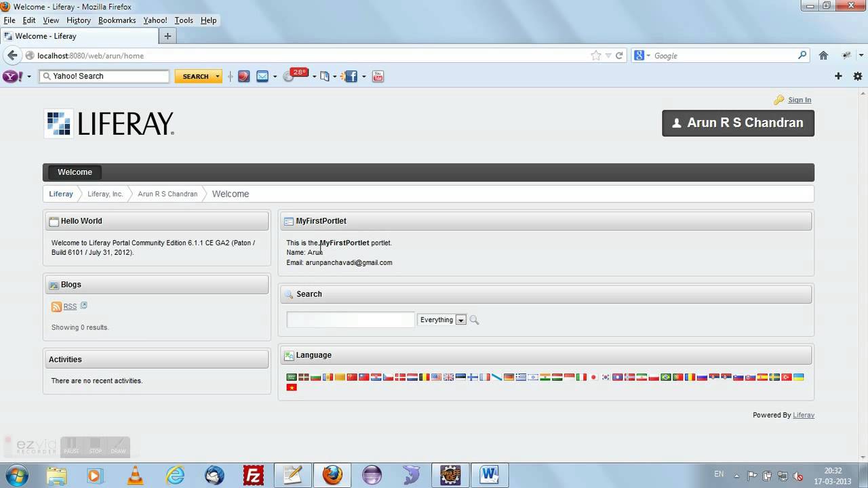Open the Yahoo toolbar settings gear
Image resolution: width=868 pixels, height=488 pixels.
click(x=858, y=77)
